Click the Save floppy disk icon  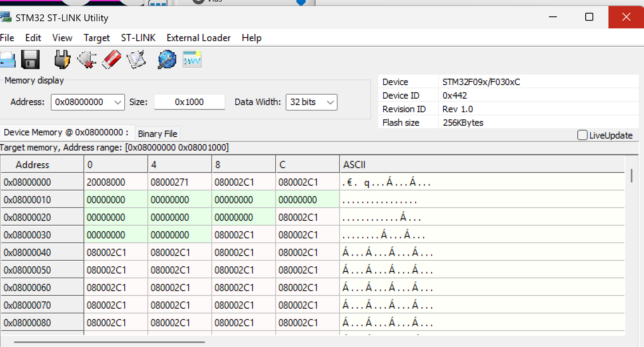coord(30,60)
